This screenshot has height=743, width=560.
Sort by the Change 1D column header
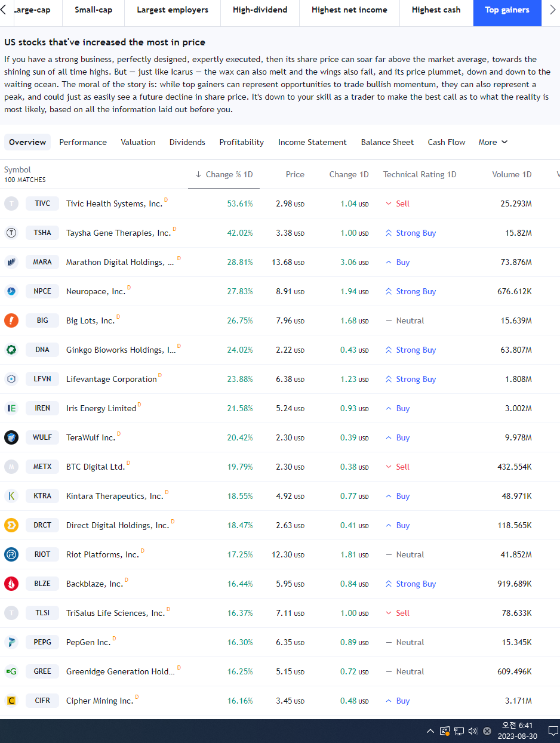tap(349, 174)
